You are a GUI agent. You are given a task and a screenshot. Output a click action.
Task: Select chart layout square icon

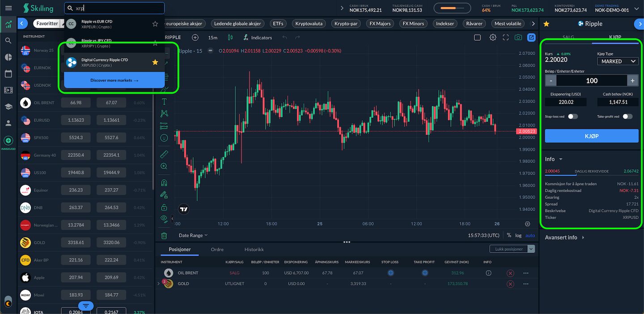pyautogui.click(x=477, y=38)
